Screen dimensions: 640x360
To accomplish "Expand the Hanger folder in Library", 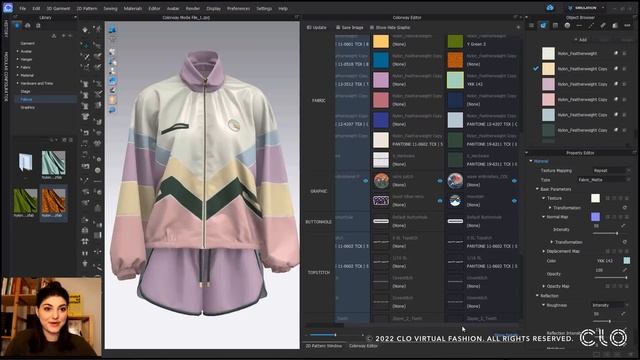I will coord(18,60).
